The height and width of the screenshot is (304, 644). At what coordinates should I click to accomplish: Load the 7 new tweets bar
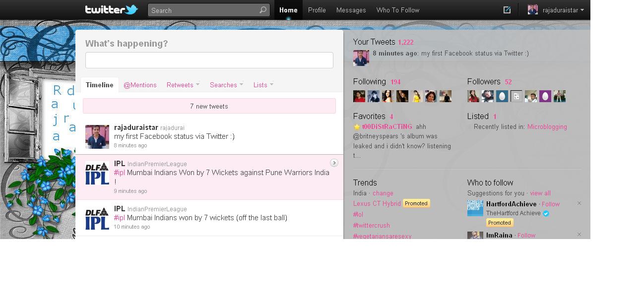point(209,106)
